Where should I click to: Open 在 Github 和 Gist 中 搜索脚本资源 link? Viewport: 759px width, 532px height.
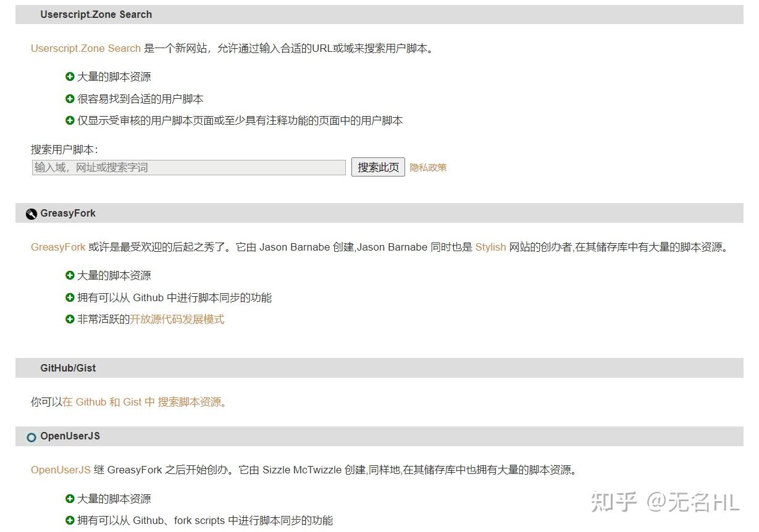coord(145,402)
